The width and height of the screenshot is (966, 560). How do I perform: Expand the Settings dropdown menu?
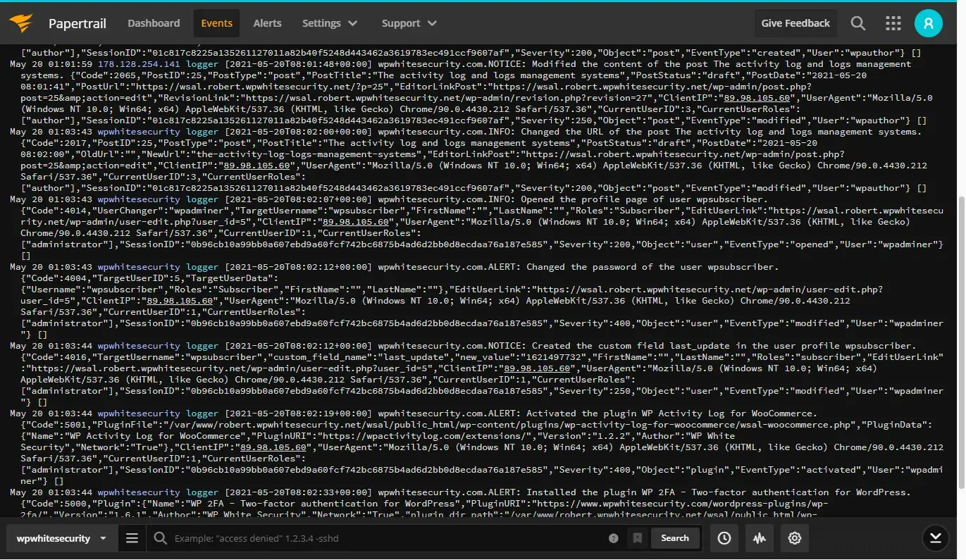(x=330, y=23)
